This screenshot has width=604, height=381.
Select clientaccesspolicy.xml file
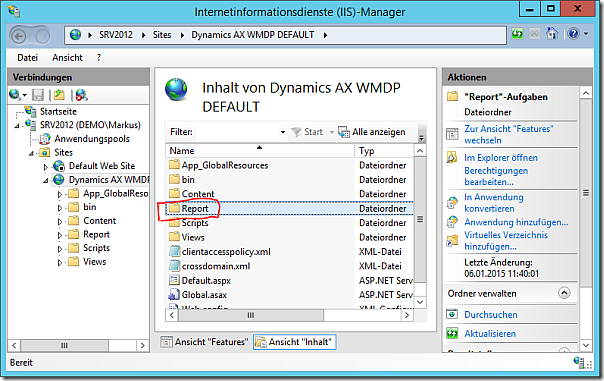point(226,252)
